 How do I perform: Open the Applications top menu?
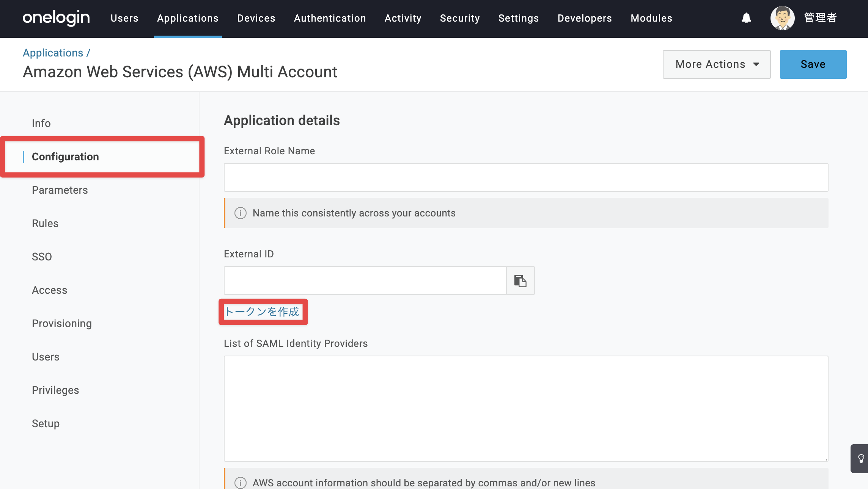(188, 18)
